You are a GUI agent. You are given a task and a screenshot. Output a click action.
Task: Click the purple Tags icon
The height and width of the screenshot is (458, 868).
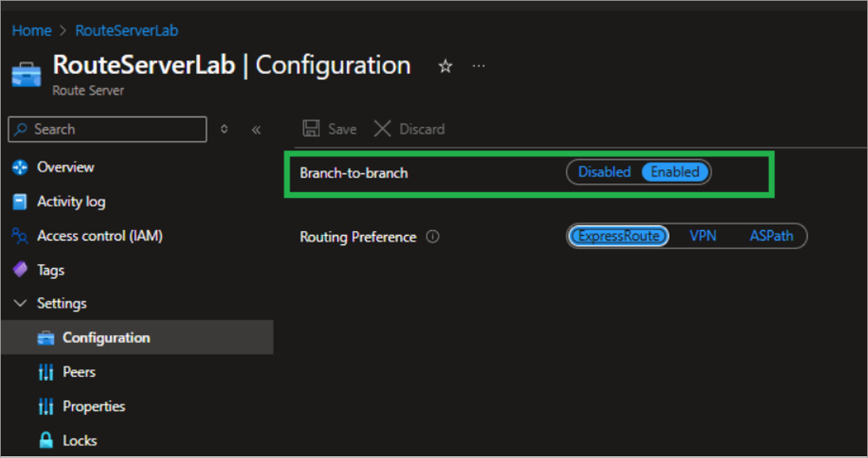pyautogui.click(x=21, y=270)
